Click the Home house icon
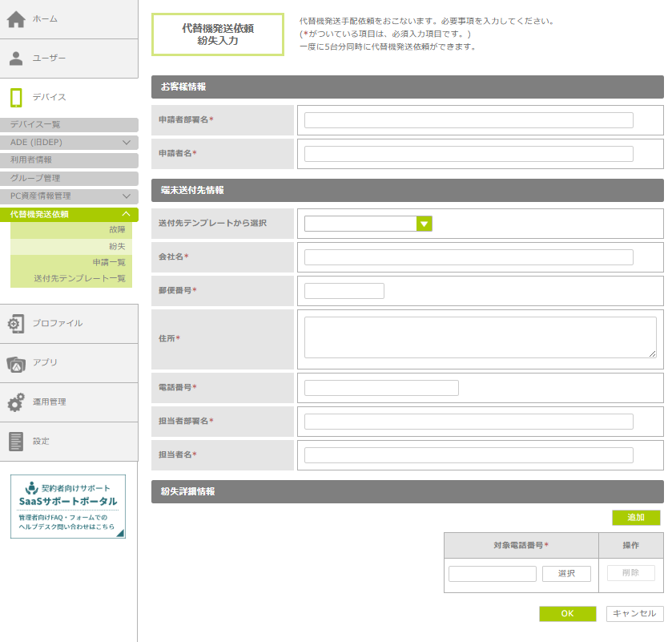The height and width of the screenshot is (642, 672). point(16,19)
